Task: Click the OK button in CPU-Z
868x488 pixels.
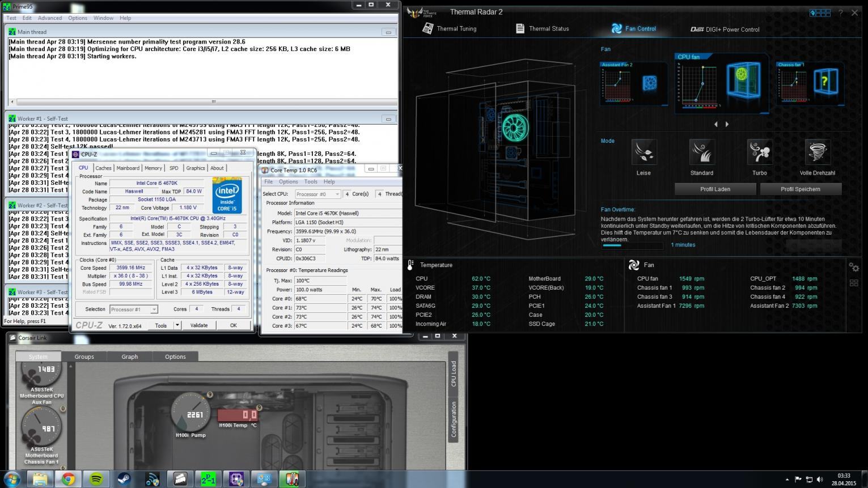Action: pyautogui.click(x=233, y=325)
